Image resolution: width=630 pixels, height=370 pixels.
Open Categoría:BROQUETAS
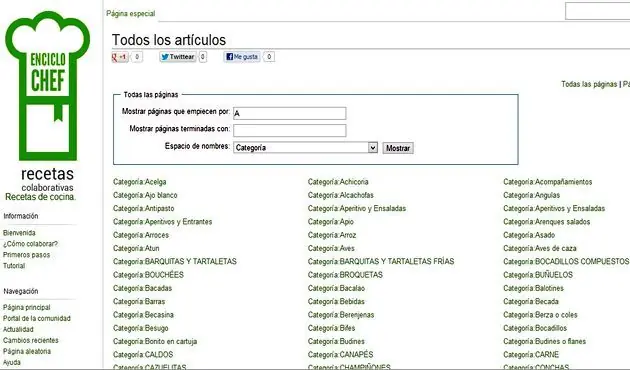pos(345,275)
